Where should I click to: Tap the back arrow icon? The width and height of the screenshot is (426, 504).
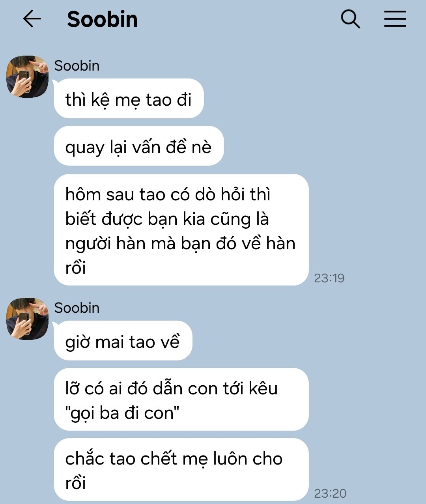pyautogui.click(x=32, y=19)
